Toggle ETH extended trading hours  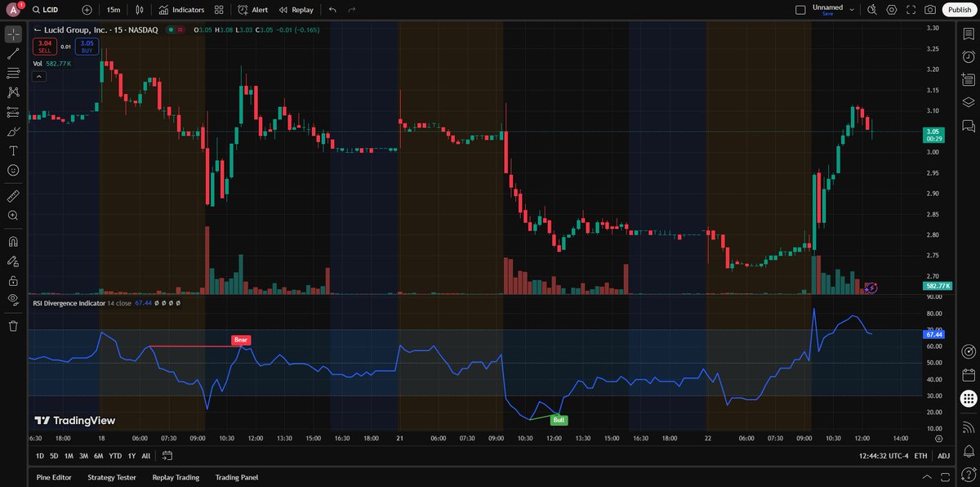(921, 455)
